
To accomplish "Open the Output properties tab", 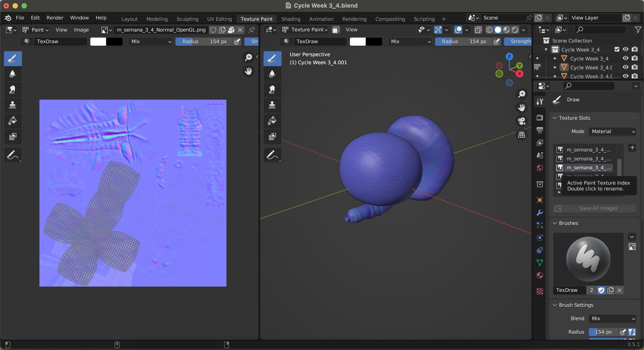I will [x=540, y=130].
